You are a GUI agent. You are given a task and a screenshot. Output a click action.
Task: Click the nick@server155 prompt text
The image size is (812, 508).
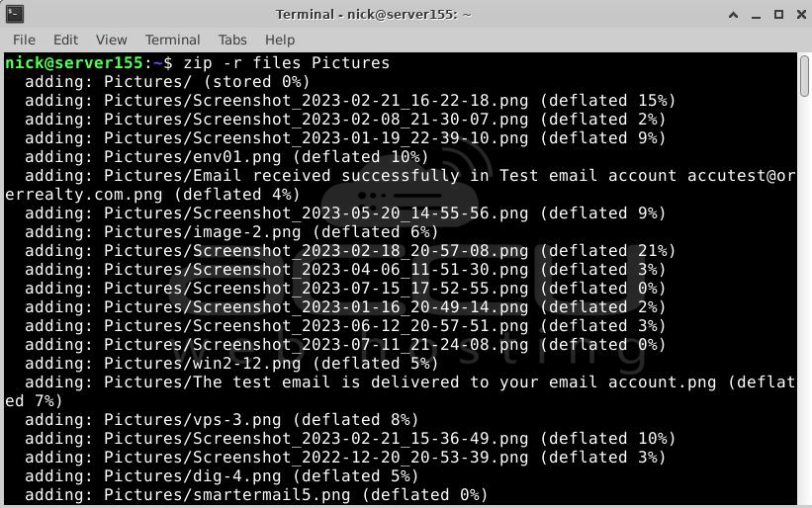coord(73,63)
